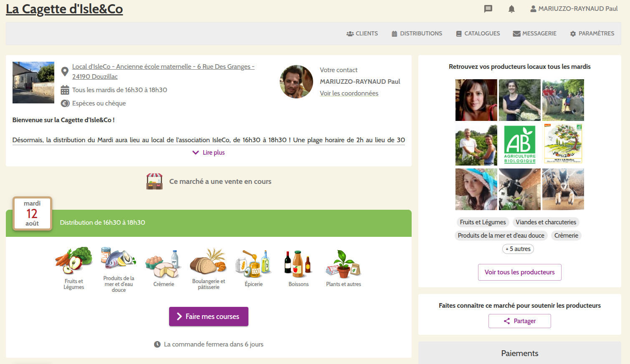Expand the + 5 autres categories tag

pos(518,249)
